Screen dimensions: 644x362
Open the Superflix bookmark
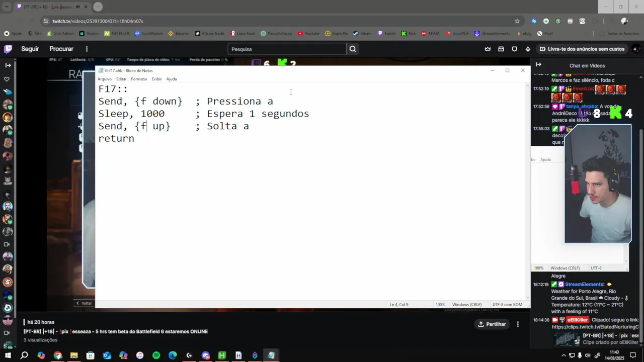(336, 34)
